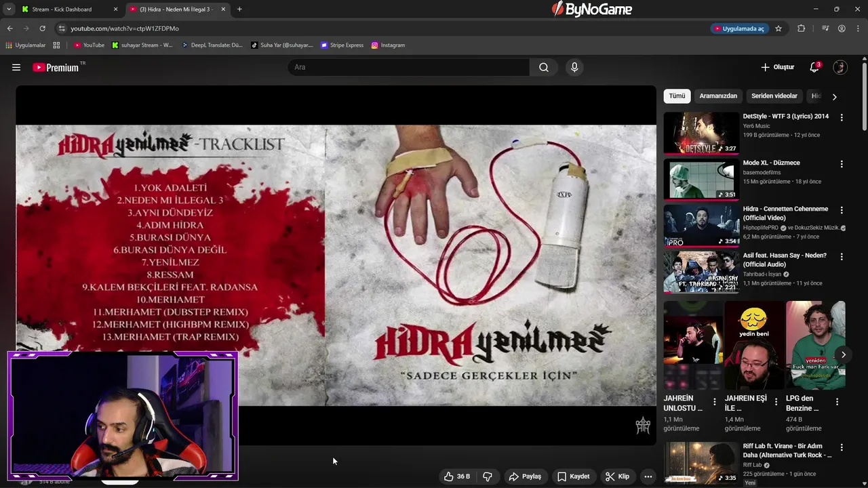Dislike the video
Image resolution: width=868 pixels, height=488 pixels.
[488, 476]
